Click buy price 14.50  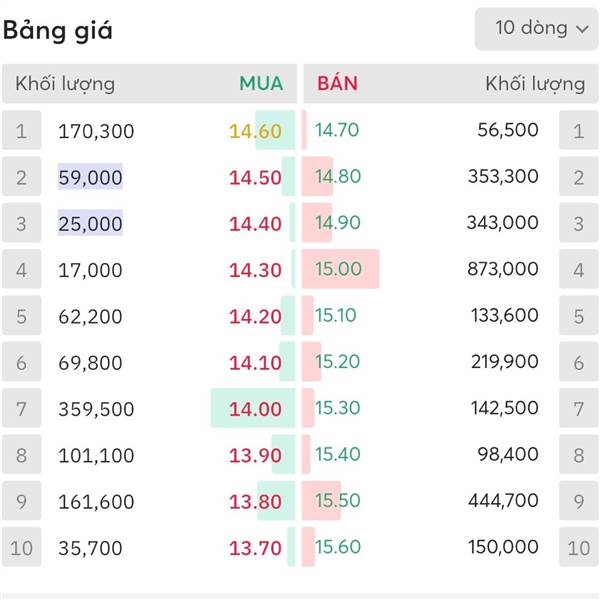(x=255, y=177)
